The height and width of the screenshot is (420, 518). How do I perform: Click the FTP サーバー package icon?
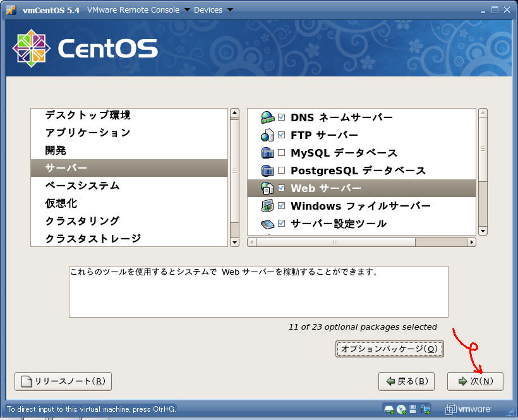click(267, 135)
